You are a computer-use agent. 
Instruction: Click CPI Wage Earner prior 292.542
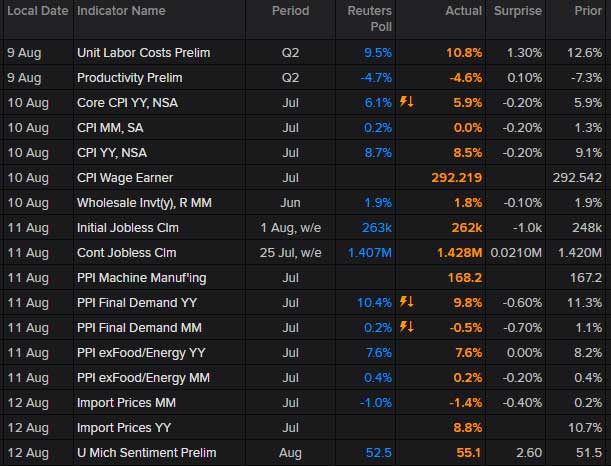[577, 178]
